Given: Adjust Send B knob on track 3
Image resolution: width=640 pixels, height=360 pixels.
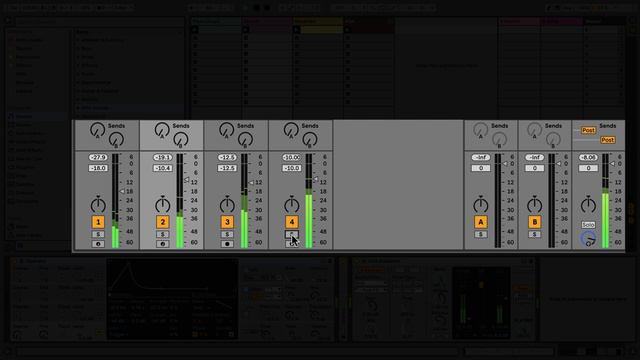Looking at the screenshot, I should [x=245, y=140].
